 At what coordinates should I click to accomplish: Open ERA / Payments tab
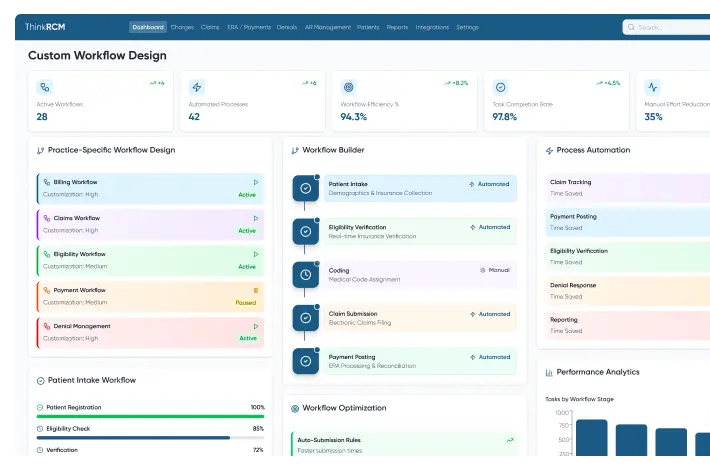pyautogui.click(x=249, y=27)
